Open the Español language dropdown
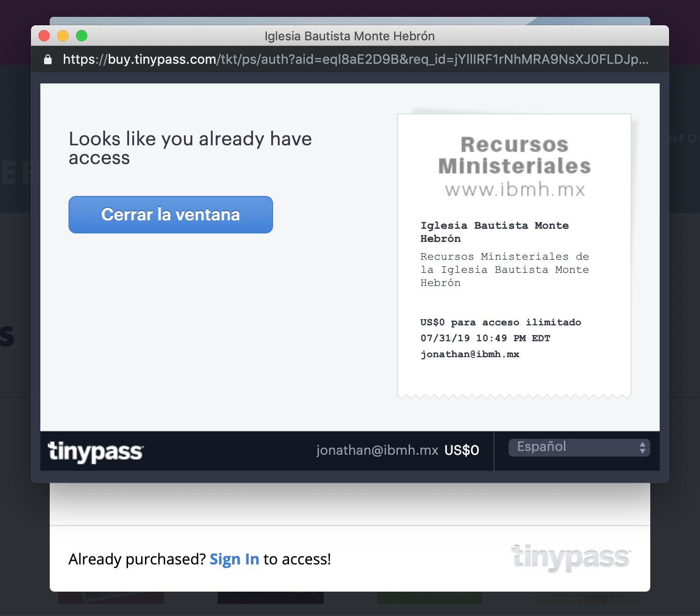 point(579,447)
